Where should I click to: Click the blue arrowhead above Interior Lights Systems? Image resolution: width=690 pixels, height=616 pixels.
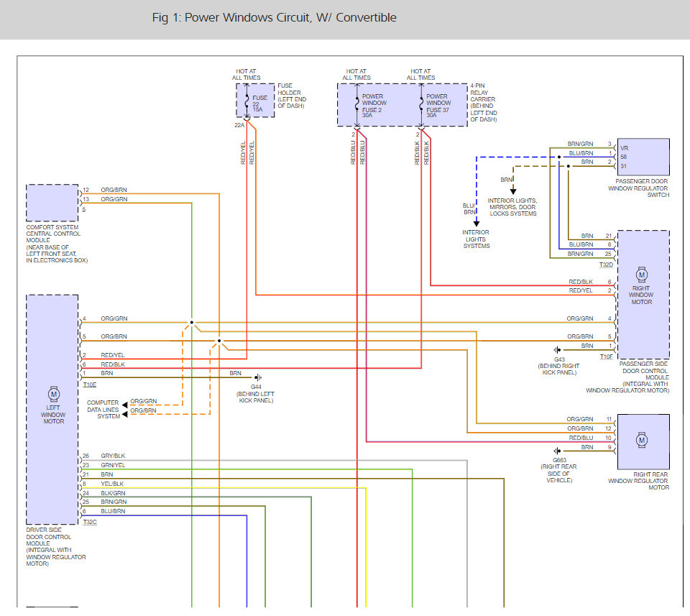point(476,224)
